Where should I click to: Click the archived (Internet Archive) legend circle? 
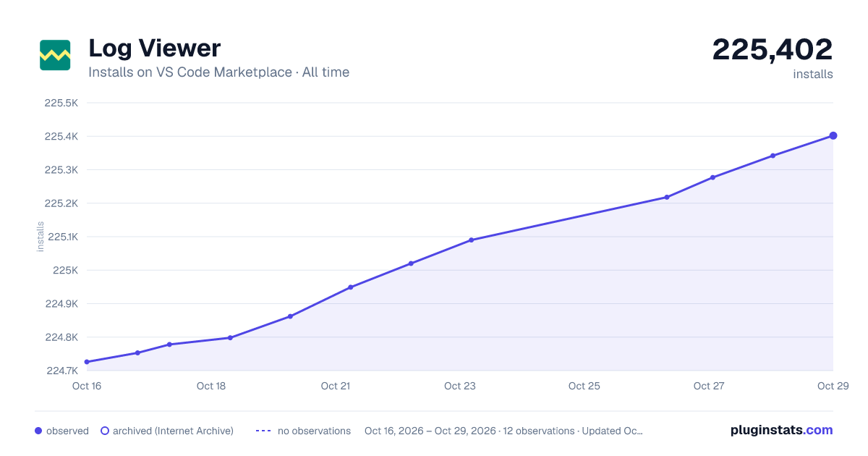pos(105,431)
